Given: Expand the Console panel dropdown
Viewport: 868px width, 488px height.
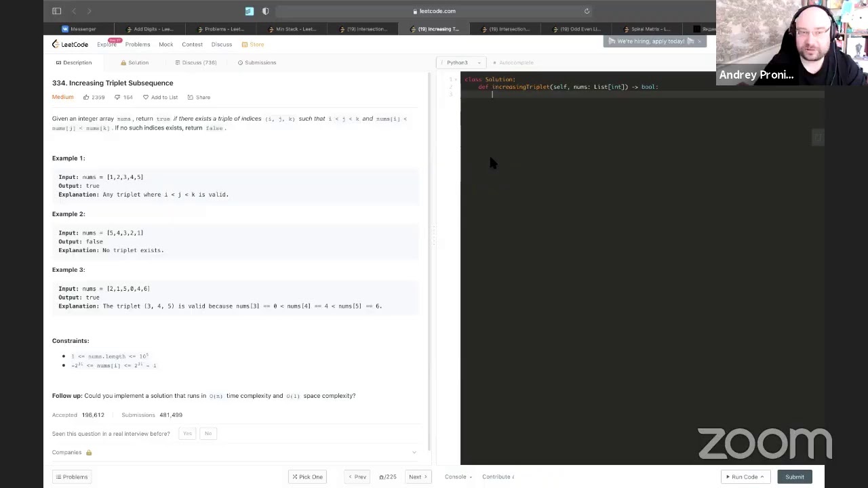Looking at the screenshot, I should coord(458,477).
